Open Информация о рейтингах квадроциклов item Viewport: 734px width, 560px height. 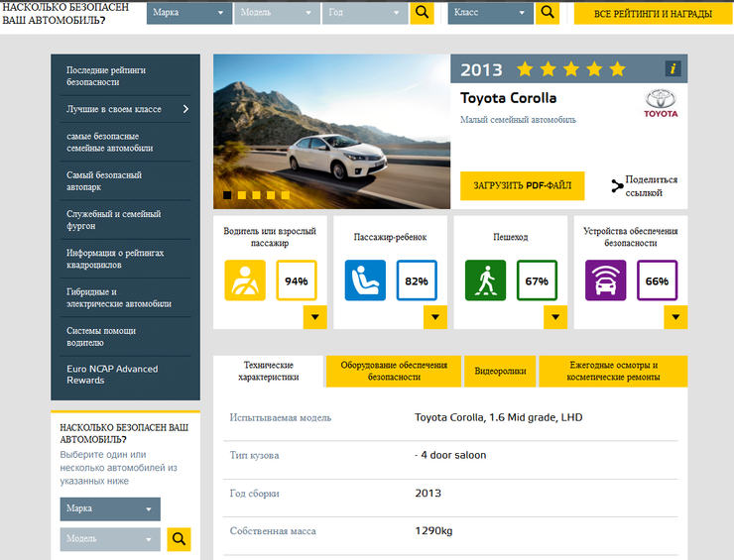point(115,259)
